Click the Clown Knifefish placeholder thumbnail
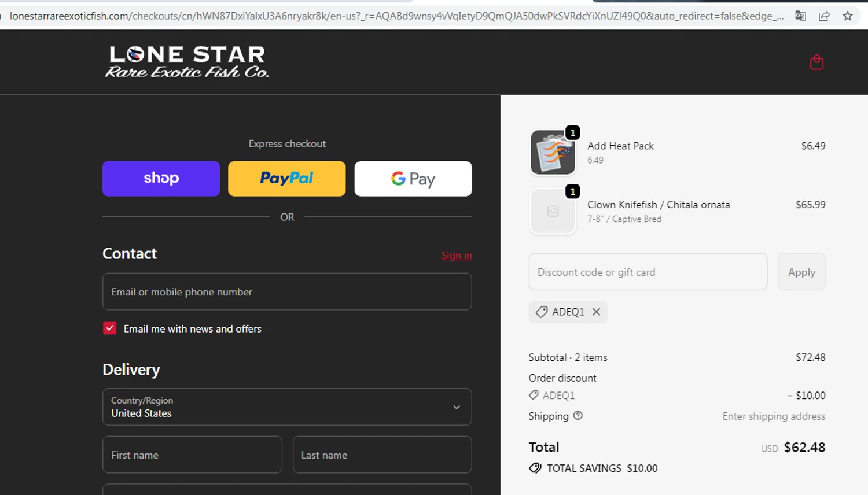The width and height of the screenshot is (868, 495). [553, 211]
